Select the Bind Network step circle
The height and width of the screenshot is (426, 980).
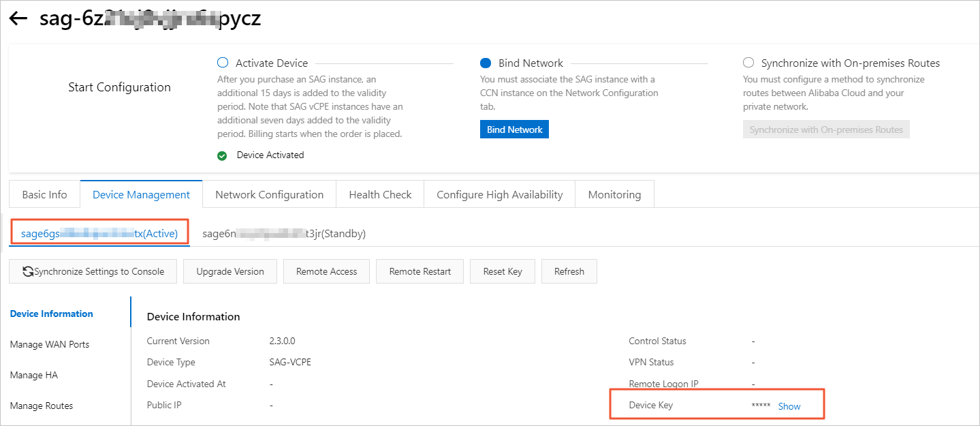[486, 63]
